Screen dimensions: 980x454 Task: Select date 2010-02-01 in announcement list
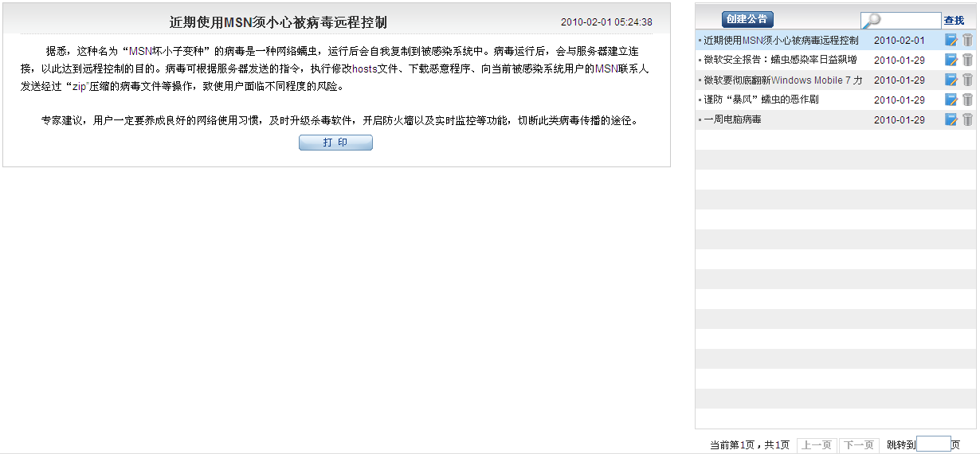coord(900,40)
